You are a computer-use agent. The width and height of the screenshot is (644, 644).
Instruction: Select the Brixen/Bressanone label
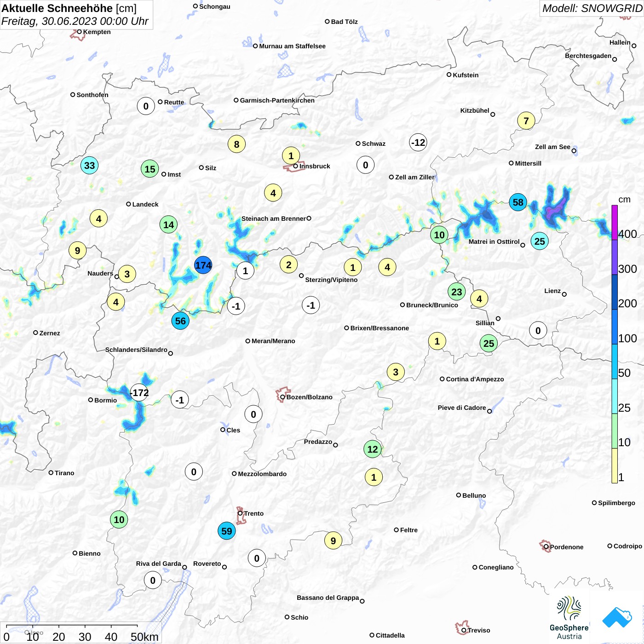tap(379, 328)
